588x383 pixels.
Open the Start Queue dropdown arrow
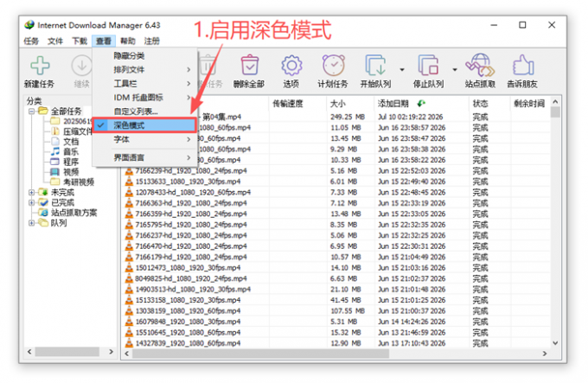click(402, 70)
